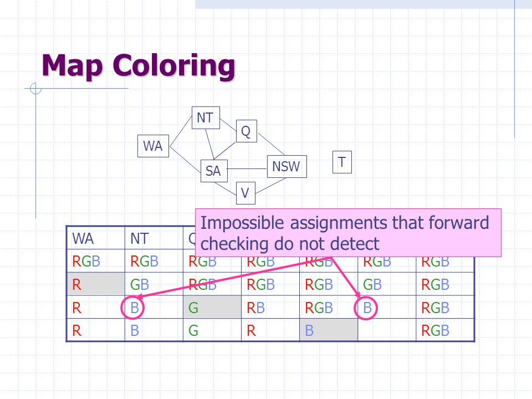Click the GB cell above the right circled B
Screen dimensions: 532x399
(387, 284)
